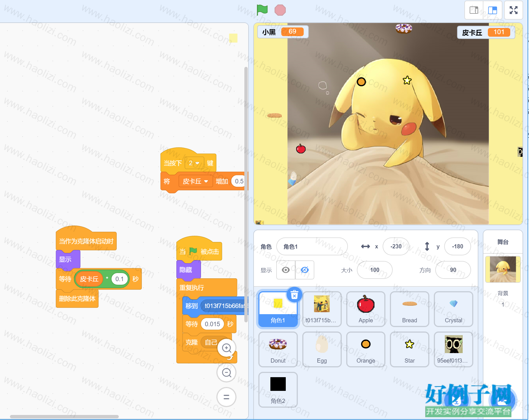Click the workspace vertical scrollbar

pyautogui.click(x=246, y=195)
